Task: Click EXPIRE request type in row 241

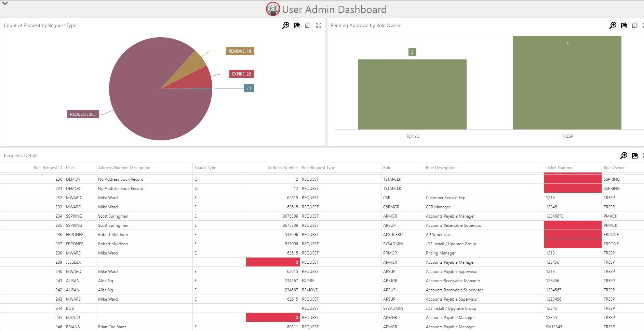Action: click(308, 280)
